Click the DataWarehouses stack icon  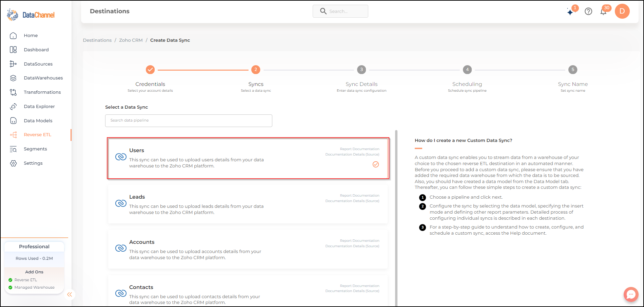(13, 78)
